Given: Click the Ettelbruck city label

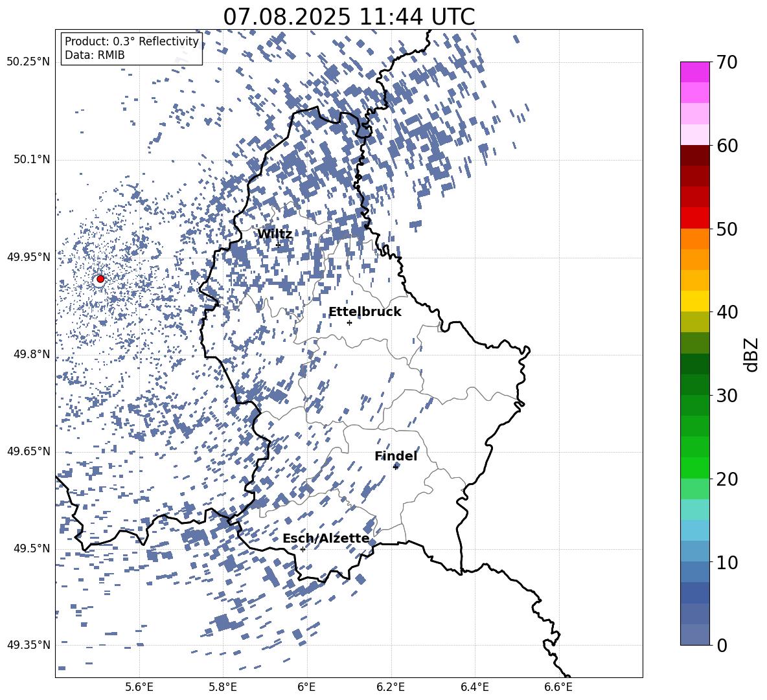Looking at the screenshot, I should pos(365,312).
